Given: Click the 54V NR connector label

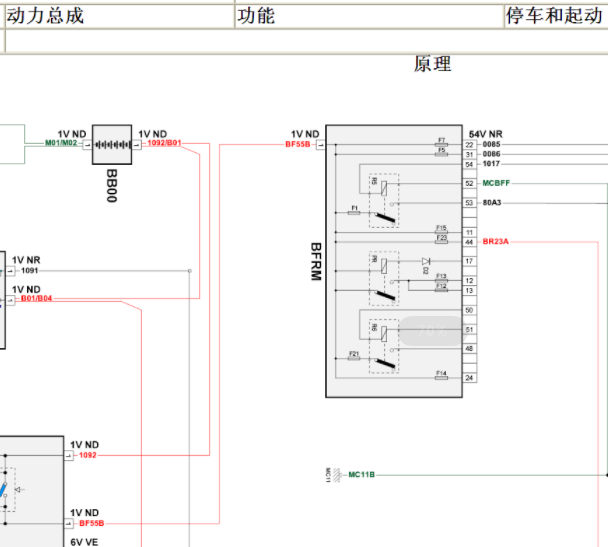Looking at the screenshot, I should coord(485,134).
